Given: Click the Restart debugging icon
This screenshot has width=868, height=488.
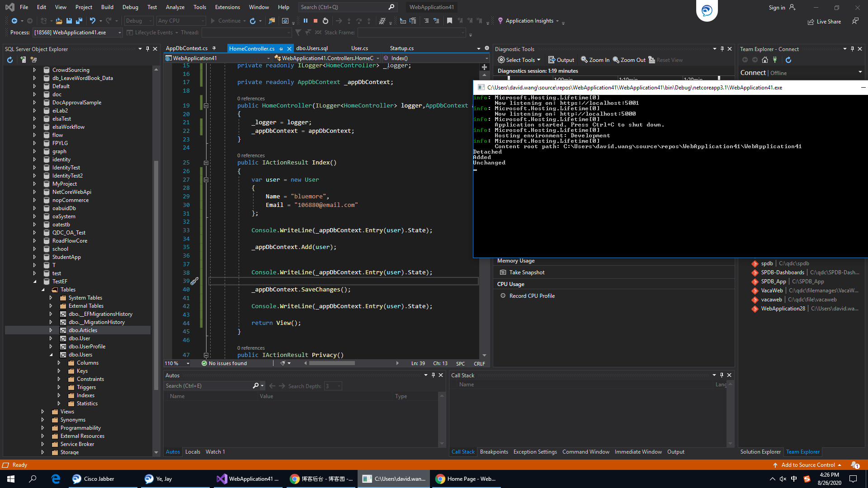Looking at the screenshot, I should (325, 21).
